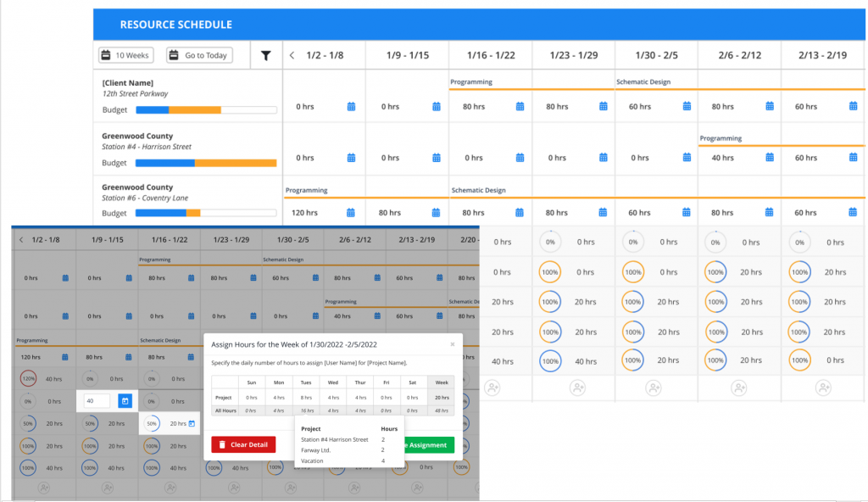Image resolution: width=868 pixels, height=502 pixels.
Task: Click the green Assignment button in dialog
Action: point(429,445)
